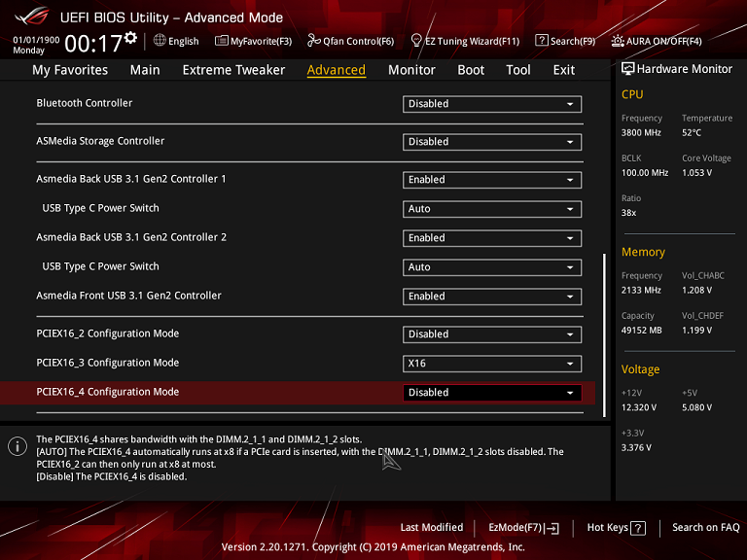Click the EzMode switch arrow icon
Viewport: 747px width, 560px height.
552,528
